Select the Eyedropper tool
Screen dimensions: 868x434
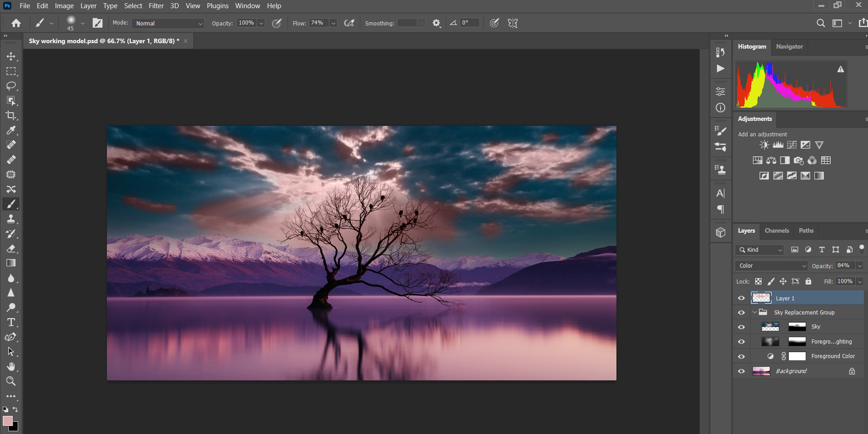11,130
